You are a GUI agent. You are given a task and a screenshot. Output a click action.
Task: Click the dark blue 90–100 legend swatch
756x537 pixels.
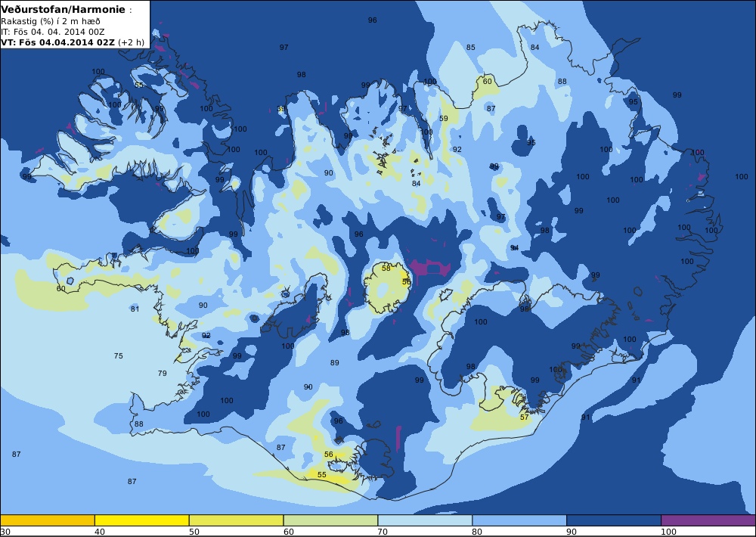(x=614, y=520)
